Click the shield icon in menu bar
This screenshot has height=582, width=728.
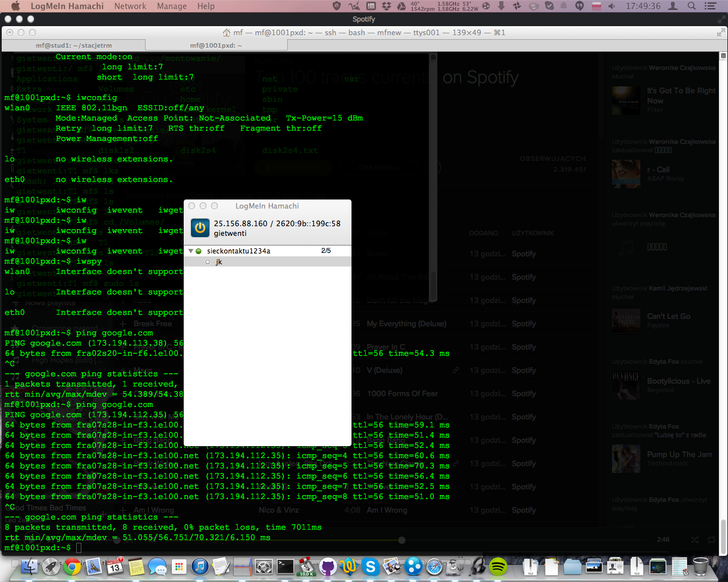click(337, 6)
